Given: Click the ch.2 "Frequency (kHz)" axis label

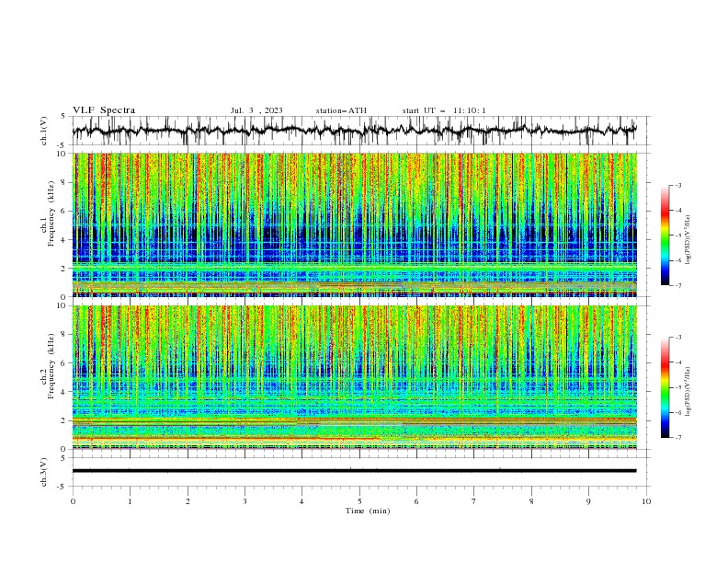Looking at the screenshot, I should 51,365.
